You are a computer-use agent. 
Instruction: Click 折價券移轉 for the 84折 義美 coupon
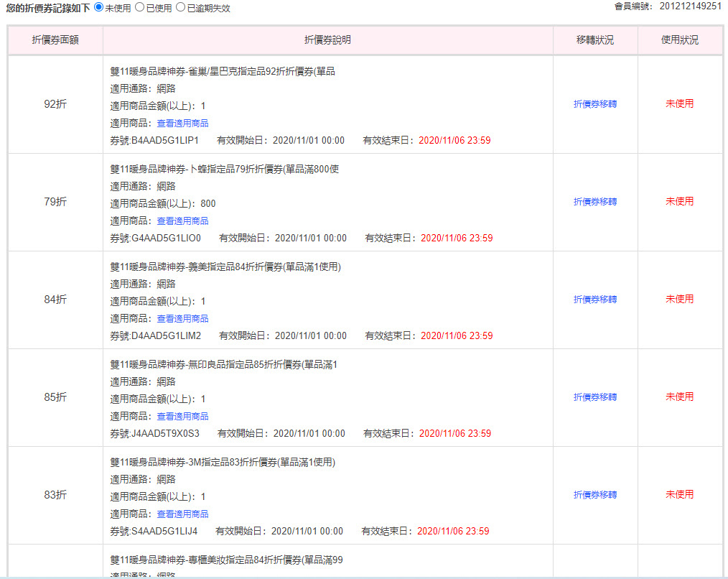coord(594,300)
